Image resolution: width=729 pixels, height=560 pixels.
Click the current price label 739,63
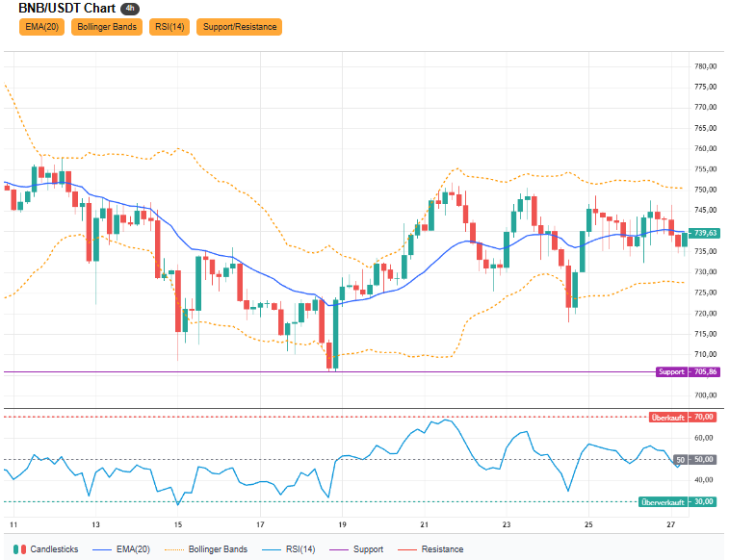705,233
